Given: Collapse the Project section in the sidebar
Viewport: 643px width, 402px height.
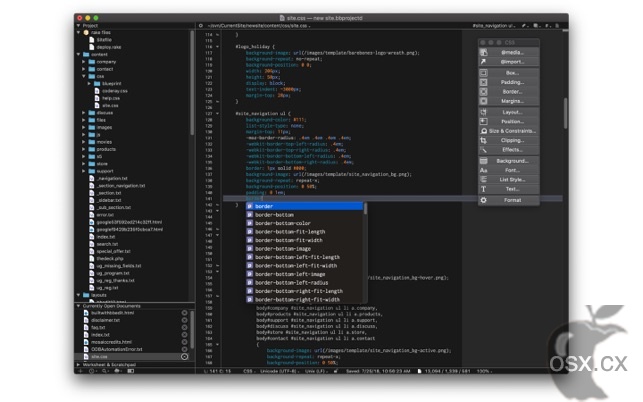Looking at the screenshot, I should (78, 25).
